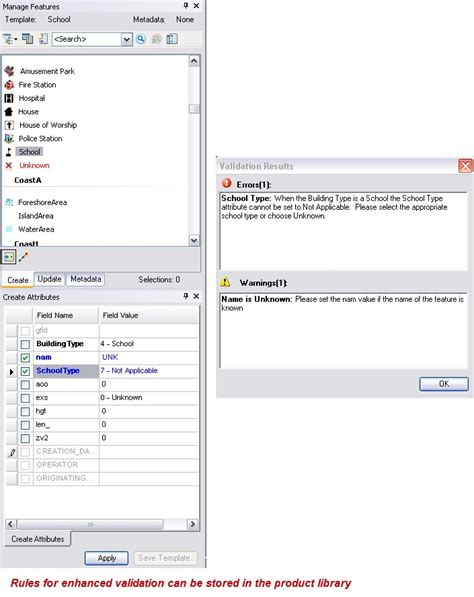The height and width of the screenshot is (597, 474).
Task: Open the Search combo box dropdown arrow
Action: [x=127, y=39]
